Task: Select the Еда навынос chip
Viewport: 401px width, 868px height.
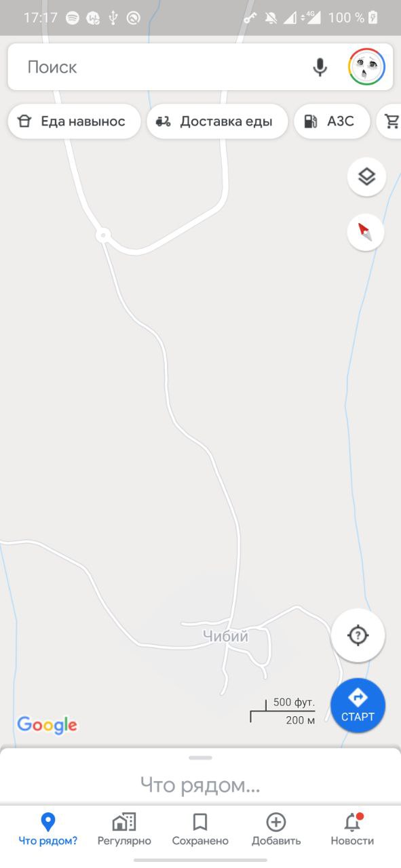Action: (74, 121)
